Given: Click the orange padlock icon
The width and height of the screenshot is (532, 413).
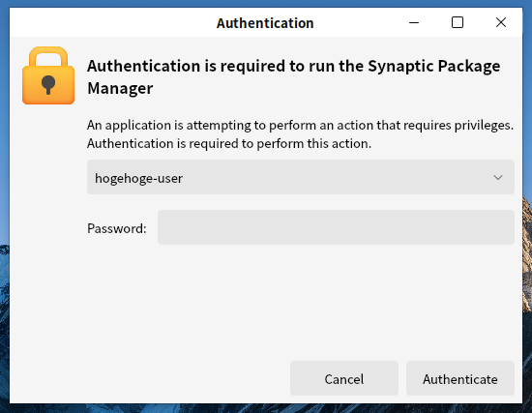Looking at the screenshot, I should (48, 75).
